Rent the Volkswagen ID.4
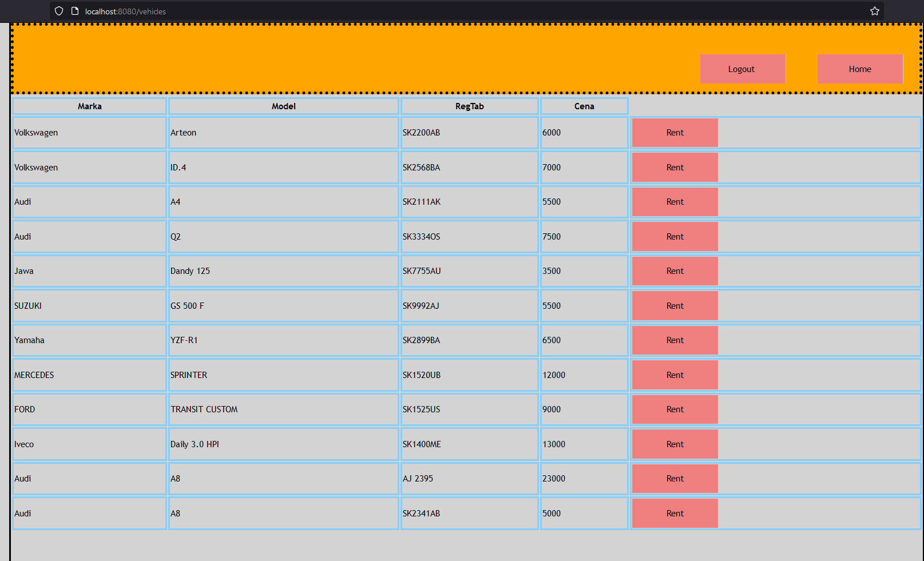Image resolution: width=924 pixels, height=561 pixels. pyautogui.click(x=675, y=168)
